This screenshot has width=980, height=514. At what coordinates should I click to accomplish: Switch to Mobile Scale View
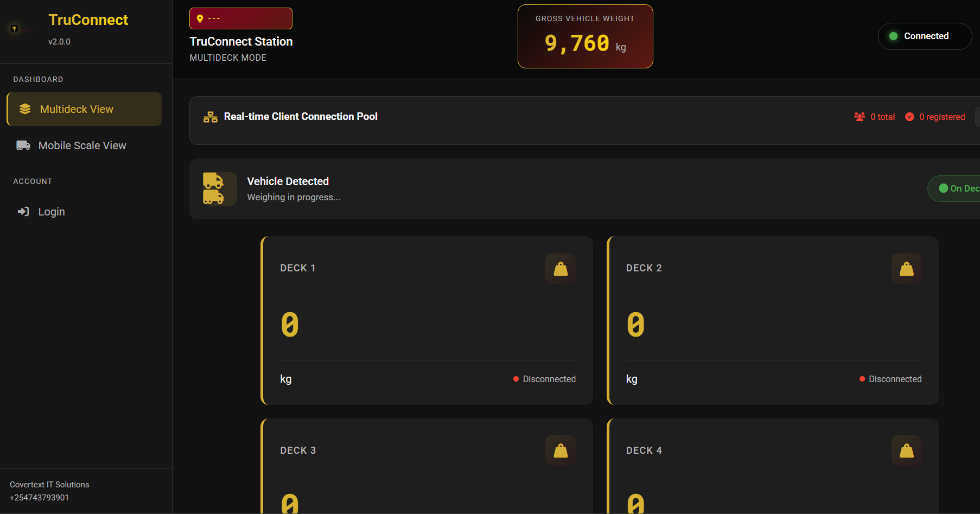84,145
